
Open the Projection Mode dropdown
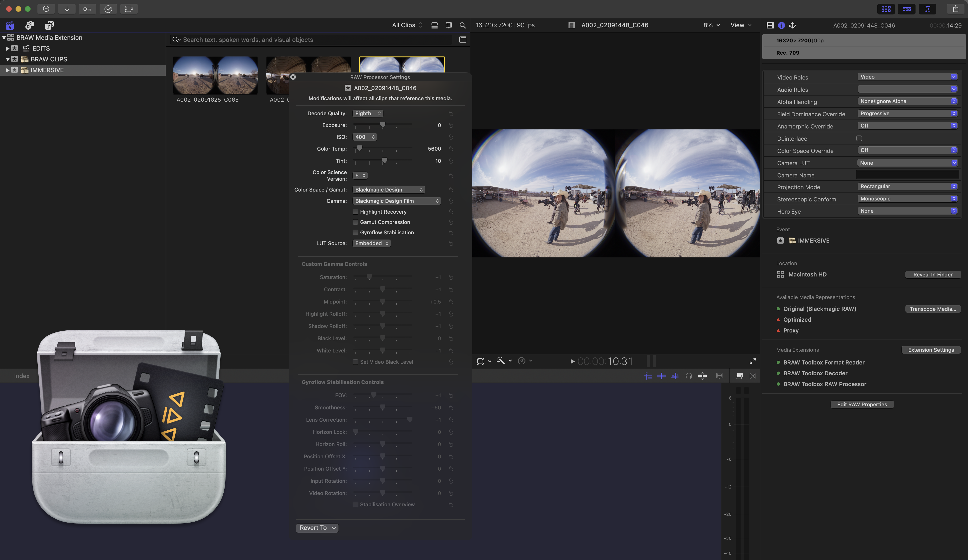point(907,187)
